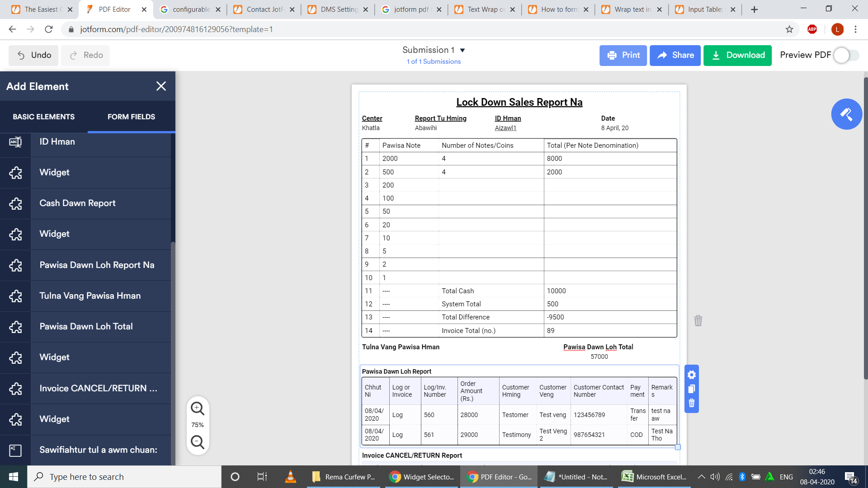Duplicate the selected table element

point(691,389)
